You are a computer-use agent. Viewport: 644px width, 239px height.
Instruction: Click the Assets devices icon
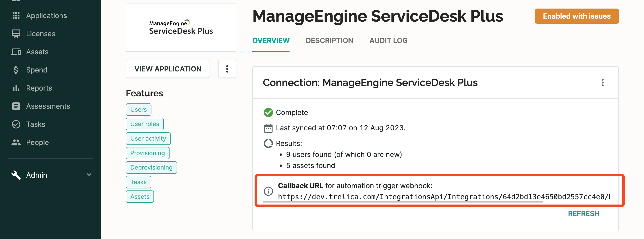[x=16, y=52]
